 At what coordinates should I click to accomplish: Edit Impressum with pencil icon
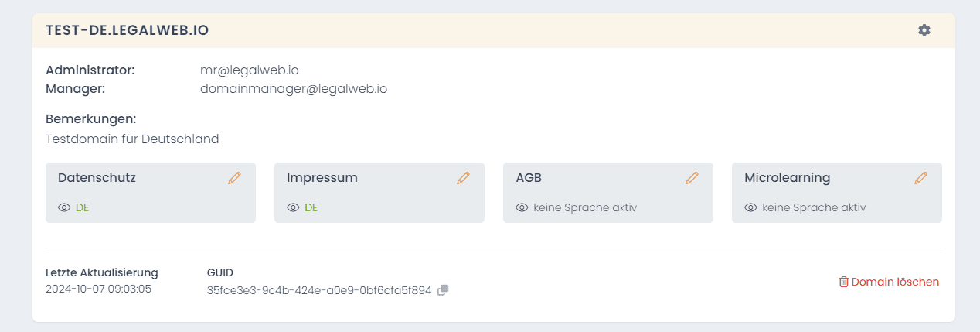[464, 178]
